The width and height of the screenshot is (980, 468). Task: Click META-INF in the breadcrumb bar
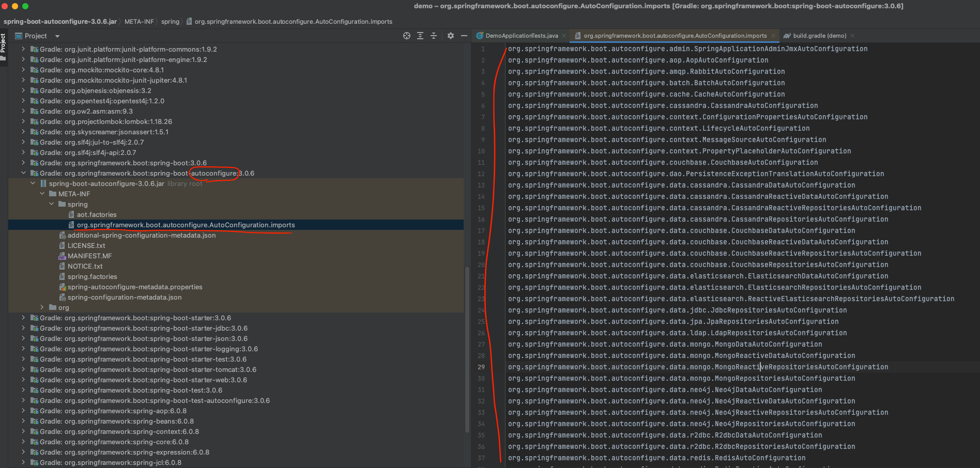[x=139, y=22]
